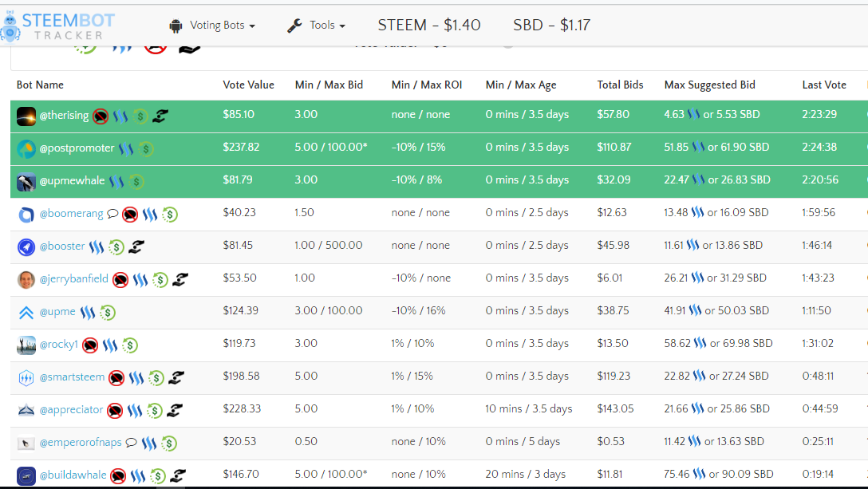Click the Total Bids column header
Viewport: 868px width, 489px height.
620,85
